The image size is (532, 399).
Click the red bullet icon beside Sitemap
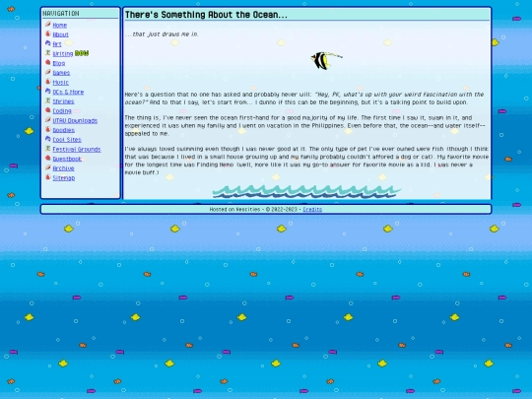pos(48,177)
